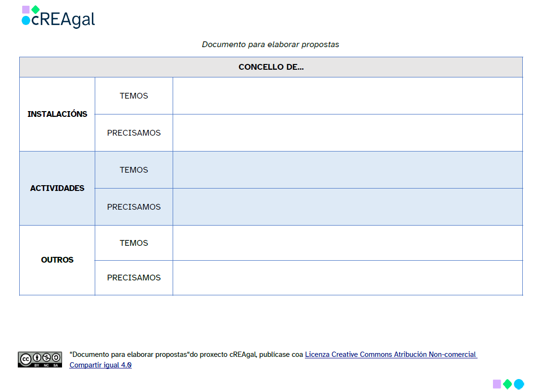542x392 pixels.
Task: Select the OUTROS row label cell
Action: 57,260
